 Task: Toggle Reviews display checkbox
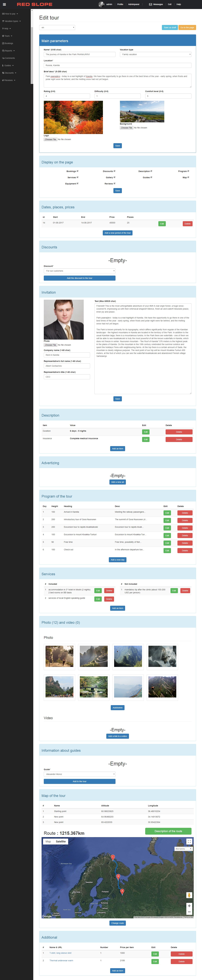coord(114,183)
